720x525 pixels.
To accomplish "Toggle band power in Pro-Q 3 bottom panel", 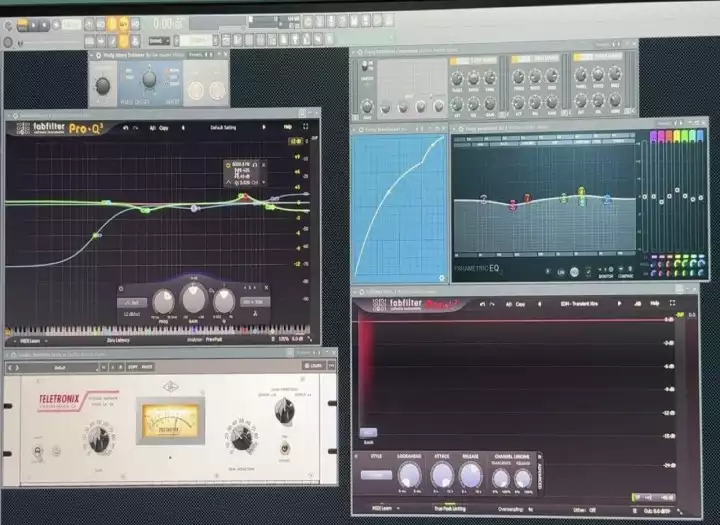I will point(121,289).
